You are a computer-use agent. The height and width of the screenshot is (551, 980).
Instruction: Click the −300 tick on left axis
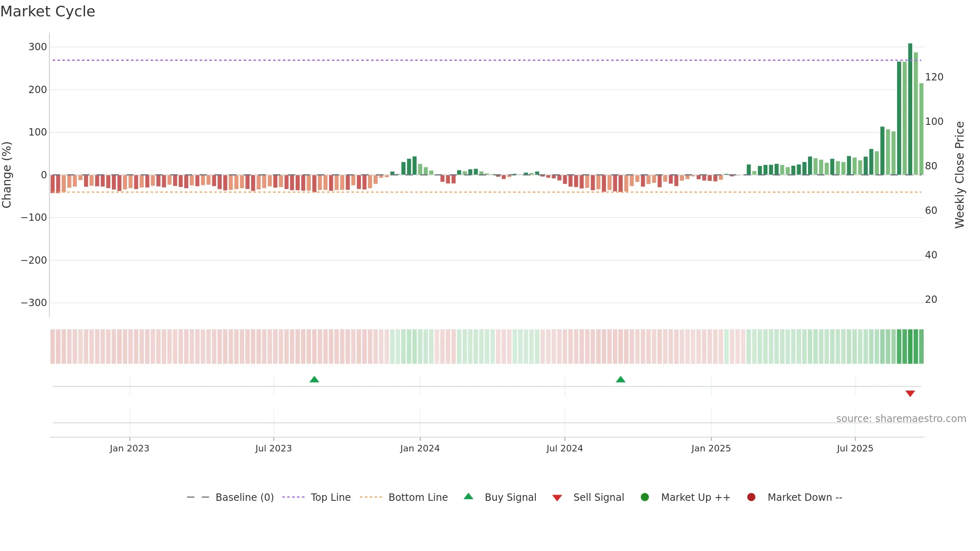tap(34, 303)
